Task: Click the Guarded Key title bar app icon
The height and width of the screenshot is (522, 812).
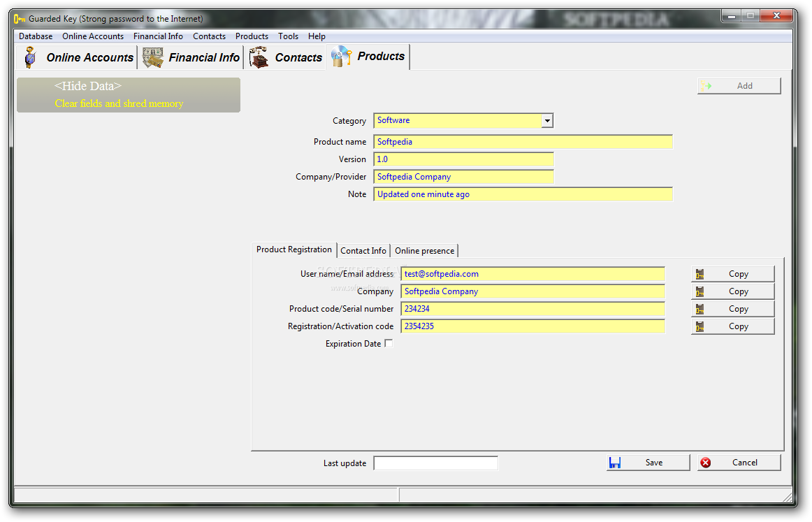Action: pos(19,19)
